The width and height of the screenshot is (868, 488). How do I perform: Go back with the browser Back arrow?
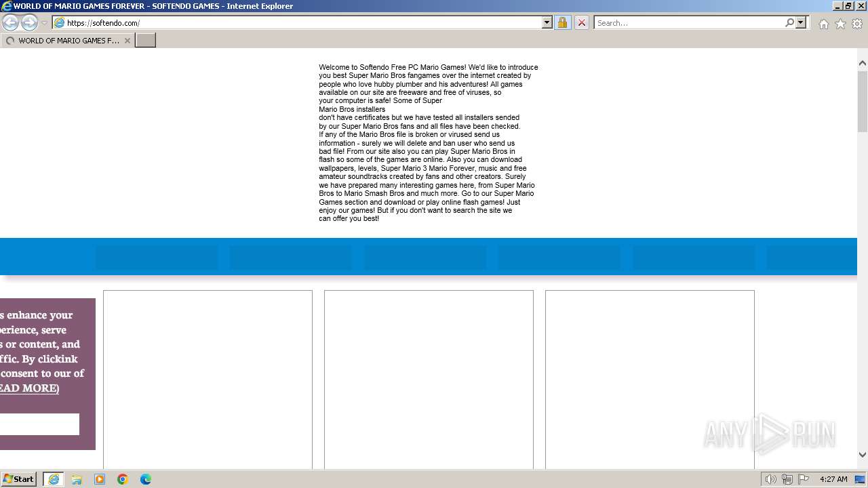[x=10, y=22]
